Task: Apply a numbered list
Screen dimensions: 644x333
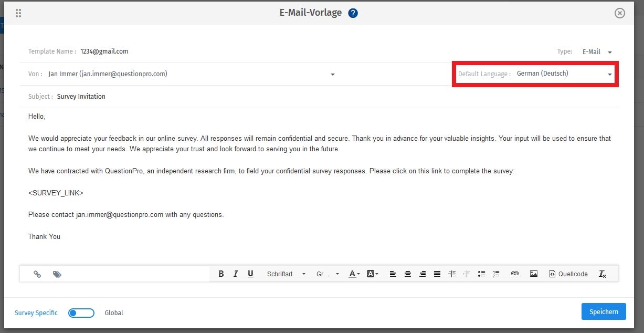Action: tap(495, 273)
